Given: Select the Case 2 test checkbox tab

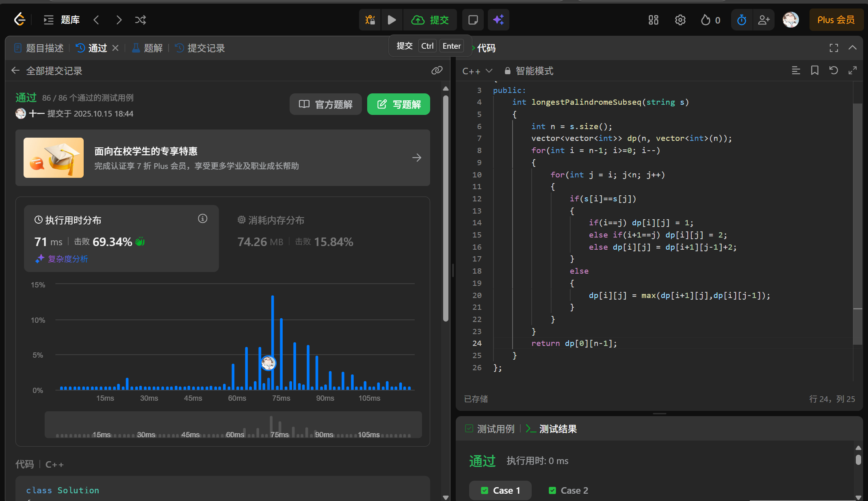Looking at the screenshot, I should coord(568,490).
